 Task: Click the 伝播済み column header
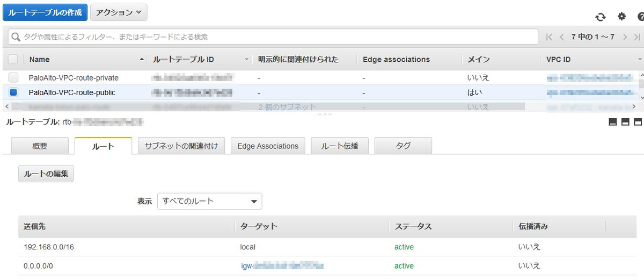[x=533, y=226]
